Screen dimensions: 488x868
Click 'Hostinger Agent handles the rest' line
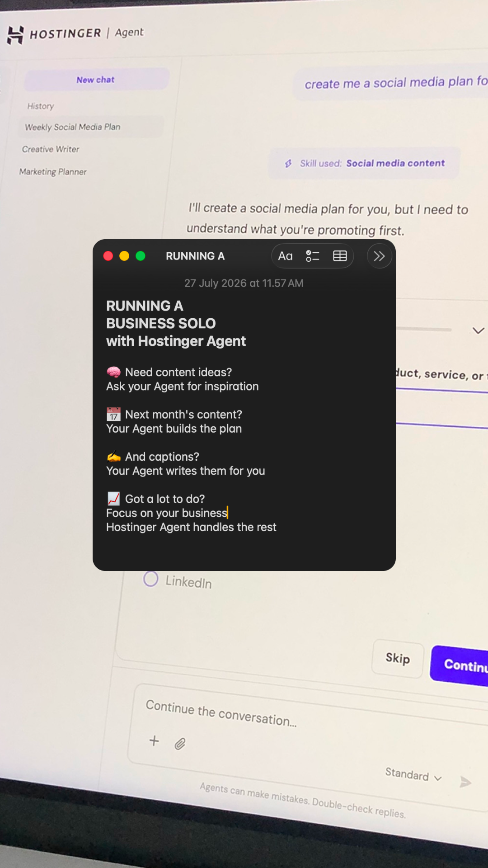191,527
